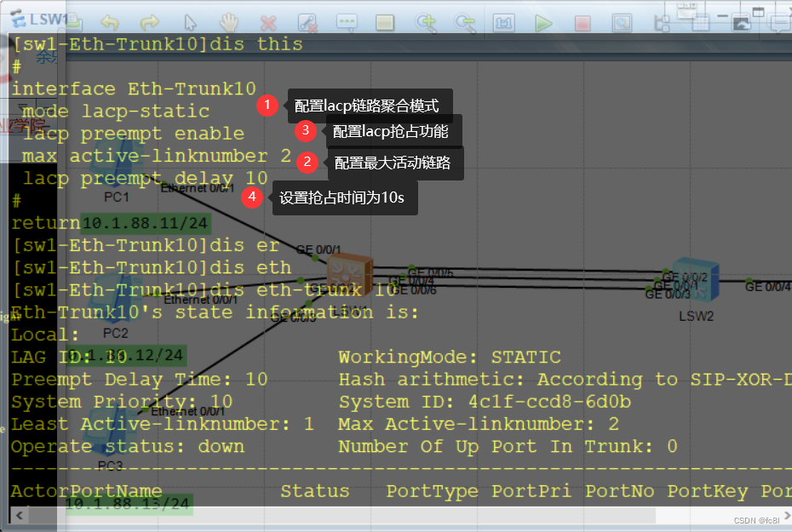Click the LSW1 window title icon
This screenshot has height=532, width=792.
coord(18,20)
